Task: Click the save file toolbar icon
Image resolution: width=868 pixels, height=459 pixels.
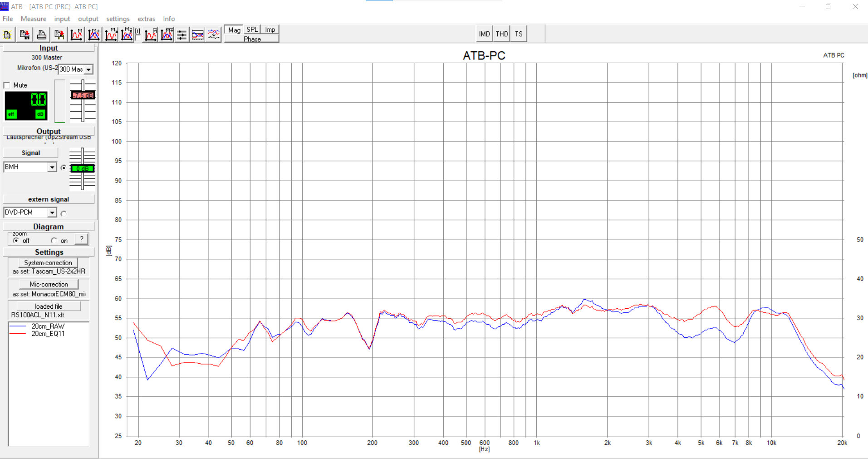Action: pyautogui.click(x=25, y=35)
